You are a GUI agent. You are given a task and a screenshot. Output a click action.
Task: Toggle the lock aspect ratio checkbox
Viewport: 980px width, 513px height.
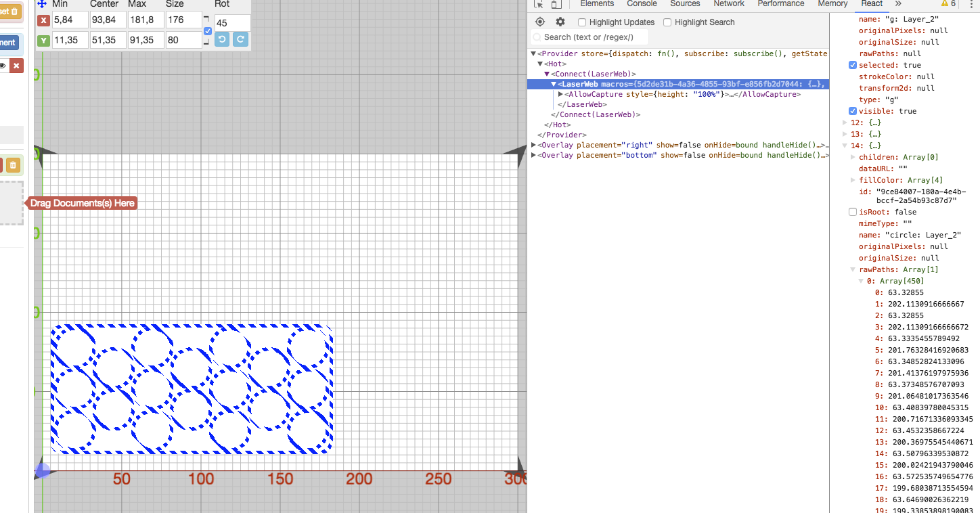click(208, 30)
